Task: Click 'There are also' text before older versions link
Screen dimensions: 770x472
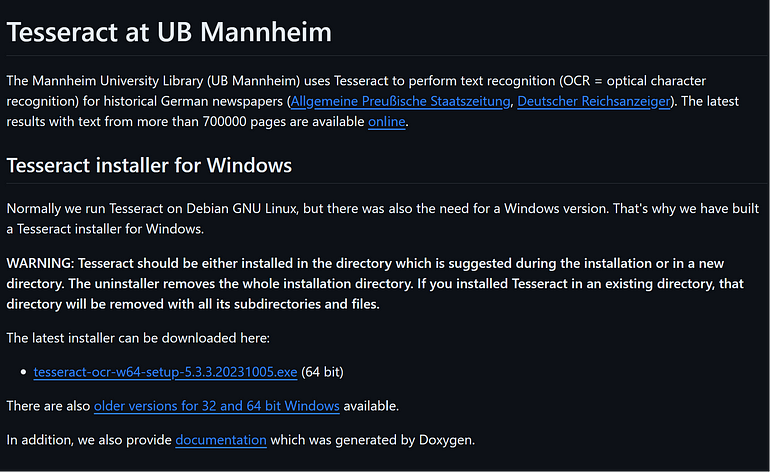Action: (48, 406)
